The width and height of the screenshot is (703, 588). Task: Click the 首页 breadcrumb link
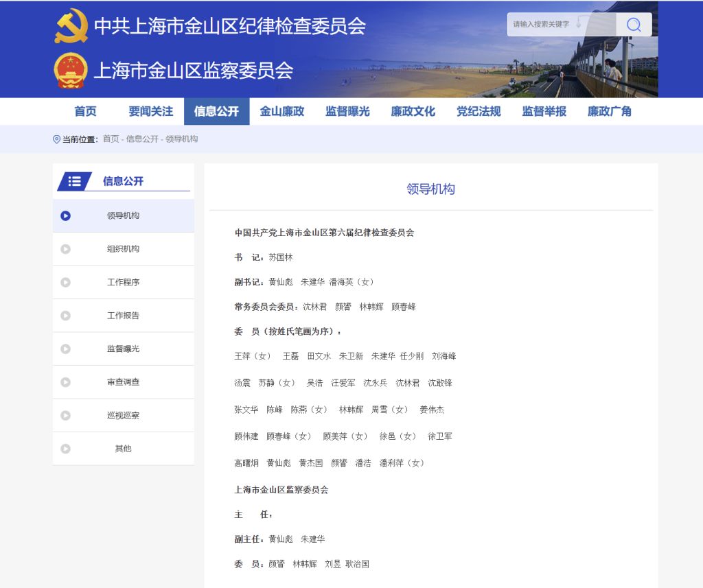point(111,139)
